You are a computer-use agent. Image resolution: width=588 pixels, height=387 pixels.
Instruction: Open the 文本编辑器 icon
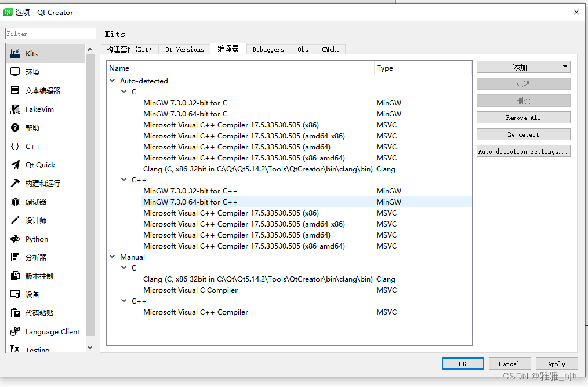[x=15, y=90]
